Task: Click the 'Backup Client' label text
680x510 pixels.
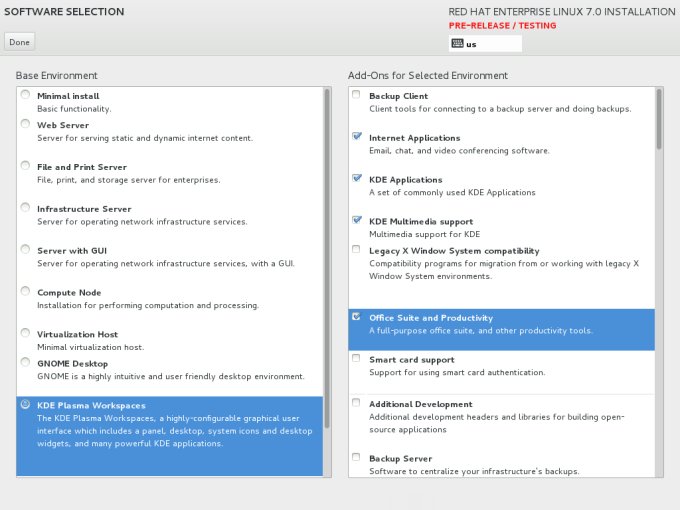Action: (399, 96)
